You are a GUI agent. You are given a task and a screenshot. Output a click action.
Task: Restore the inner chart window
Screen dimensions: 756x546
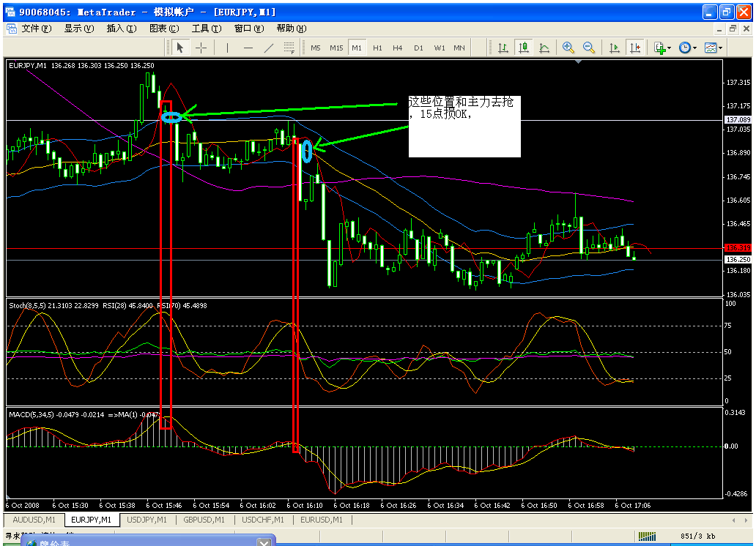click(x=733, y=29)
